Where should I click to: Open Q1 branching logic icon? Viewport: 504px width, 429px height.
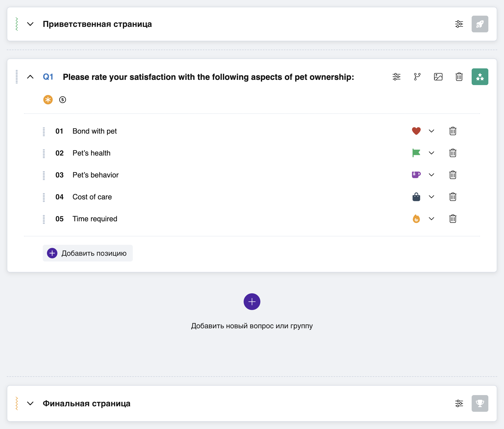click(x=417, y=77)
